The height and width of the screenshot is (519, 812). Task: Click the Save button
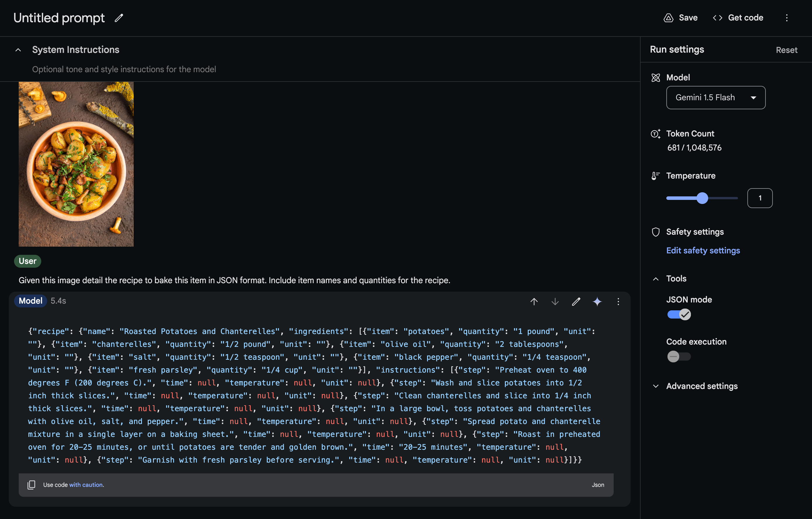(681, 18)
